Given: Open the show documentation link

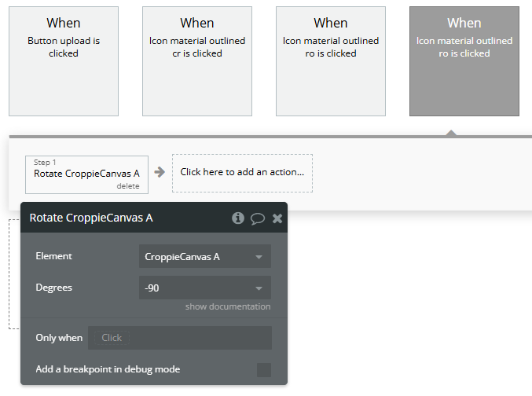Looking at the screenshot, I should point(228,306).
